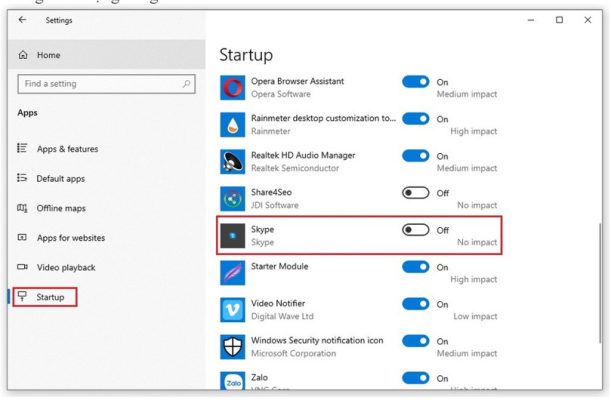This screenshot has width=611, height=400.
Task: Click the Digital Wave Ltd publisher text
Action: pyautogui.click(x=282, y=316)
